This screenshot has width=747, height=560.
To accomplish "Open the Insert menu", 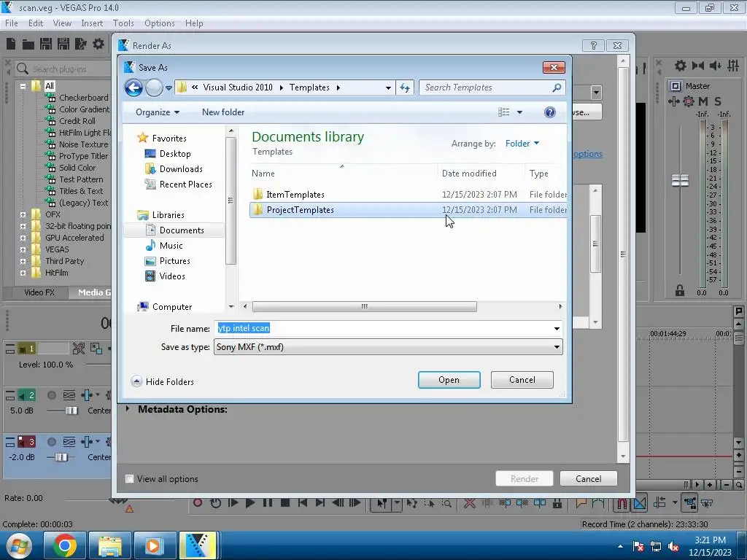I will tap(92, 23).
